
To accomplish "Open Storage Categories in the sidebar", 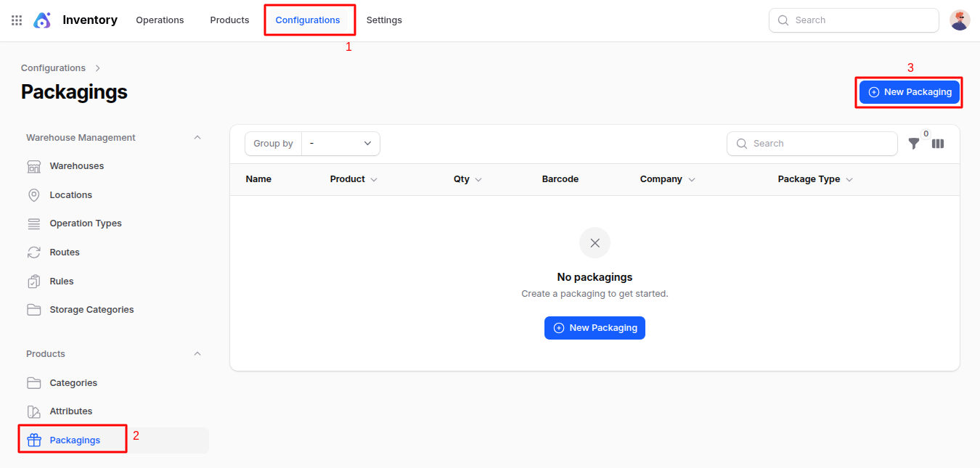I will point(91,310).
